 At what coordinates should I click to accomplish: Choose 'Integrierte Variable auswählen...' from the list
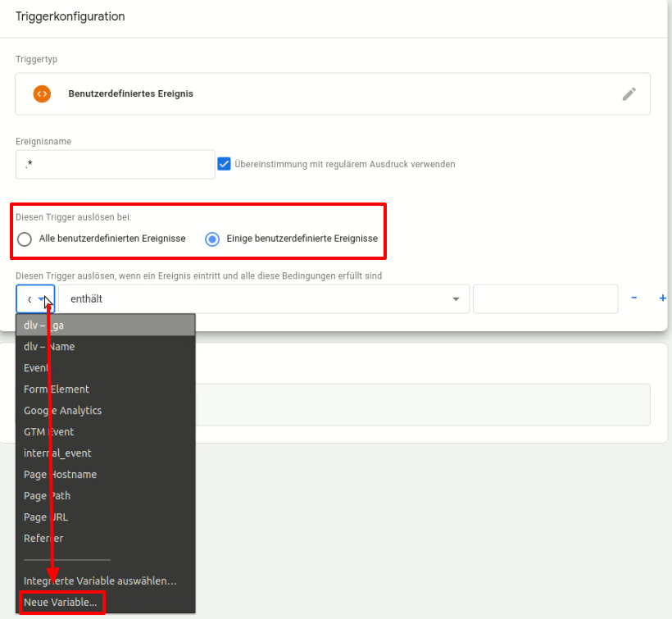[x=100, y=580]
